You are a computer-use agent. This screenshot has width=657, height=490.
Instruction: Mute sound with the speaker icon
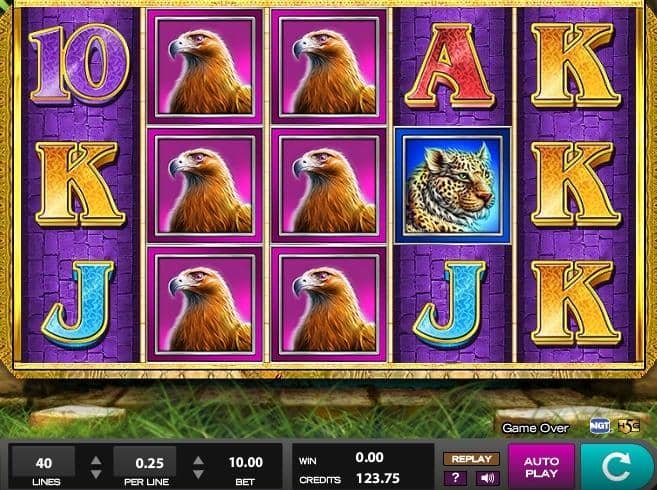point(487,478)
